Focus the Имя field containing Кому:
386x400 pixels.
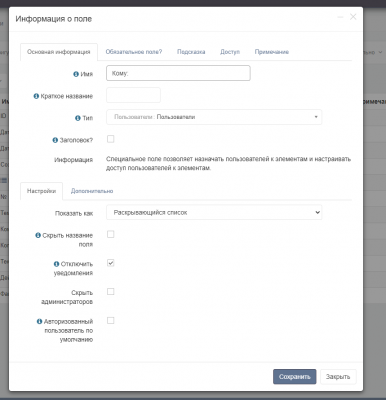pos(178,73)
